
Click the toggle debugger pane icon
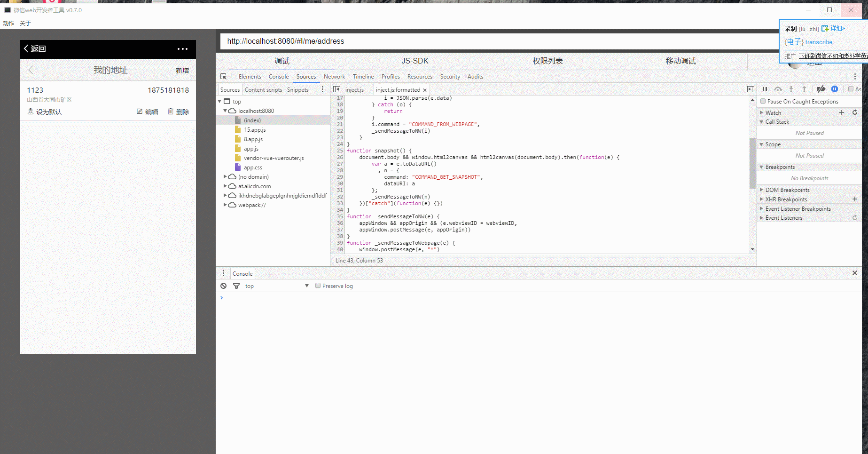pyautogui.click(x=751, y=89)
